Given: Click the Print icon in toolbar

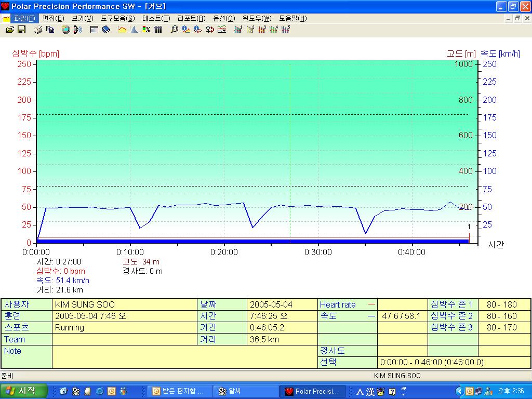Looking at the screenshot, I should click(38, 30).
